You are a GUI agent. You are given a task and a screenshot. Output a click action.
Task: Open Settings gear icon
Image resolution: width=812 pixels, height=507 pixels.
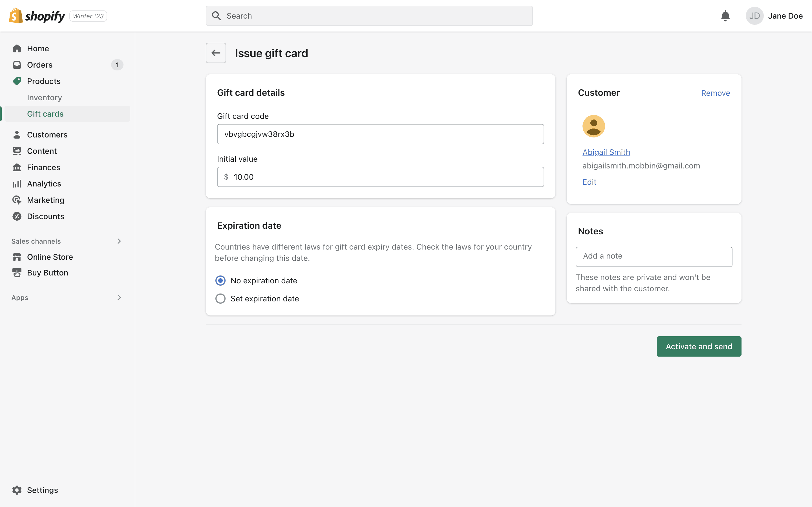[17, 490]
